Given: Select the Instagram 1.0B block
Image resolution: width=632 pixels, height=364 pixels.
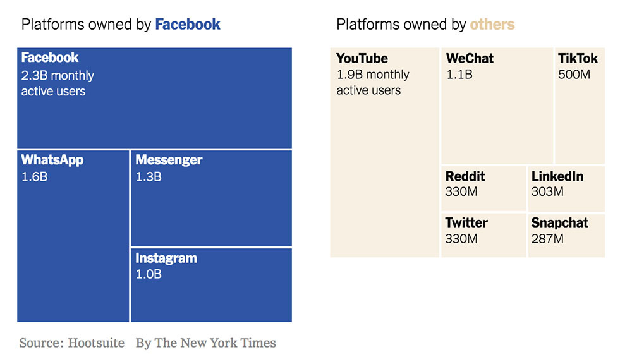Looking at the screenshot, I should coord(211,285).
